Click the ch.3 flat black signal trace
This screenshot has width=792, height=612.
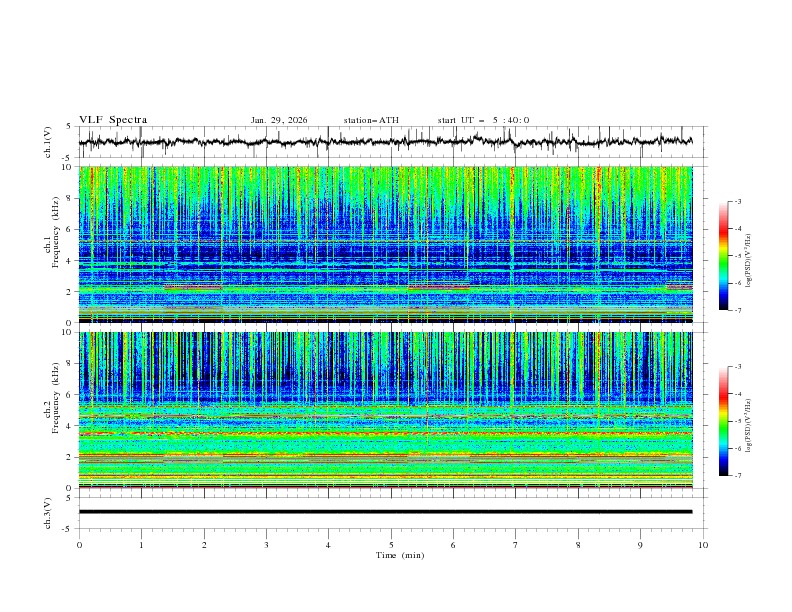coord(385,512)
